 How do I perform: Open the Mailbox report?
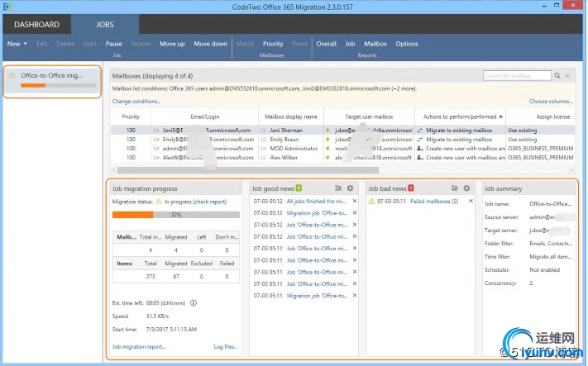(x=375, y=44)
